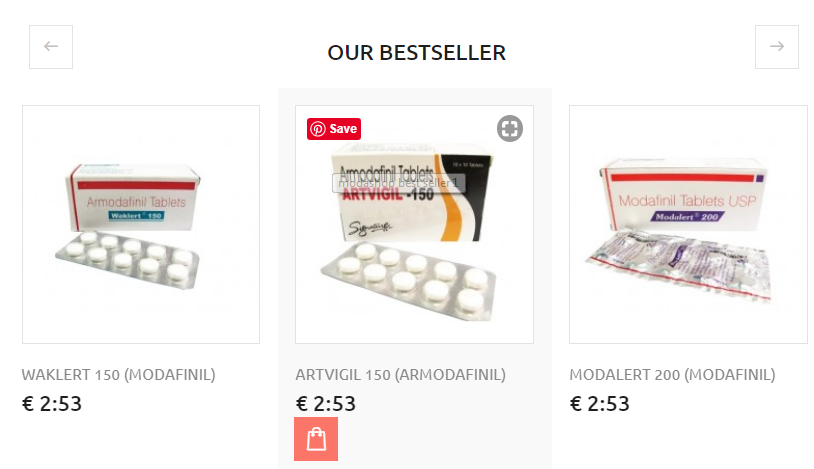Image resolution: width=814 pixels, height=469 pixels.
Task: Click the Waklert tablet blister pack
Action: [x=128, y=259]
